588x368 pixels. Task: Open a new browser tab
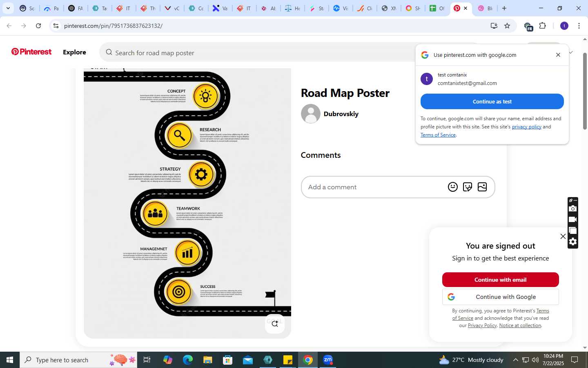coord(504,8)
